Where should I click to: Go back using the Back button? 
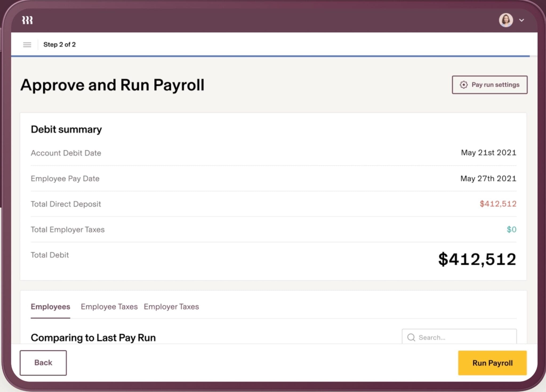pos(43,363)
